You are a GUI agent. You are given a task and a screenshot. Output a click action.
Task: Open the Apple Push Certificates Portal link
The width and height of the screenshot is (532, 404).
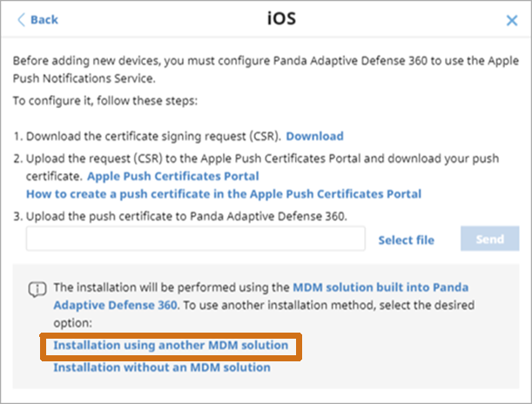[173, 176]
